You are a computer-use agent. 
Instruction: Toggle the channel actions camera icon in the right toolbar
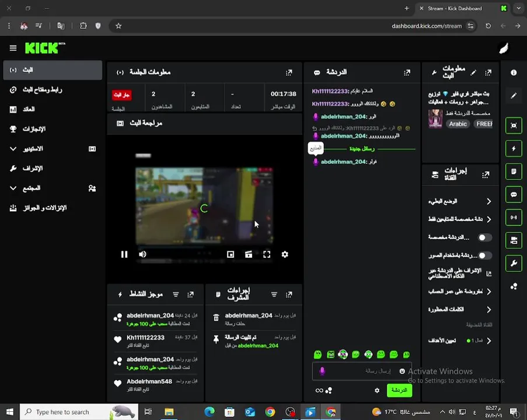pos(514,240)
